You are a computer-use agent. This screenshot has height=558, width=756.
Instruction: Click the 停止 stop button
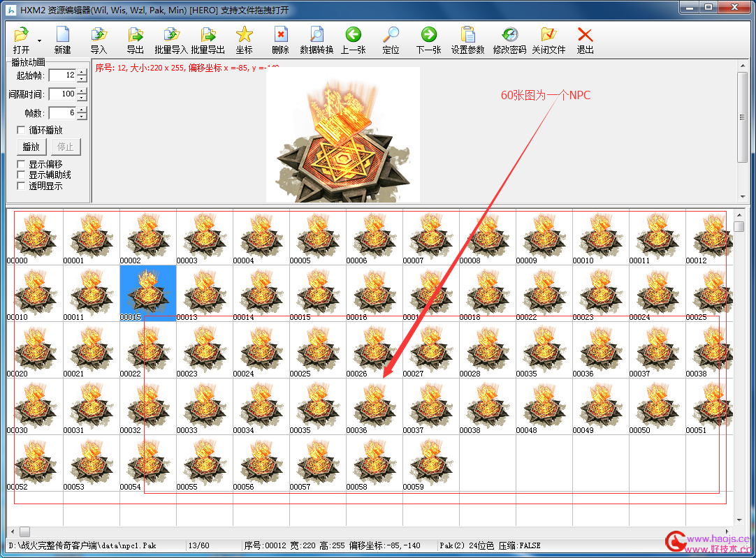point(66,147)
